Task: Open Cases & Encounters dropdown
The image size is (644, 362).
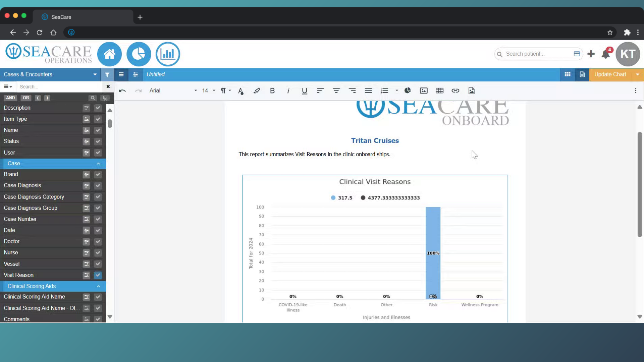Action: (50, 74)
